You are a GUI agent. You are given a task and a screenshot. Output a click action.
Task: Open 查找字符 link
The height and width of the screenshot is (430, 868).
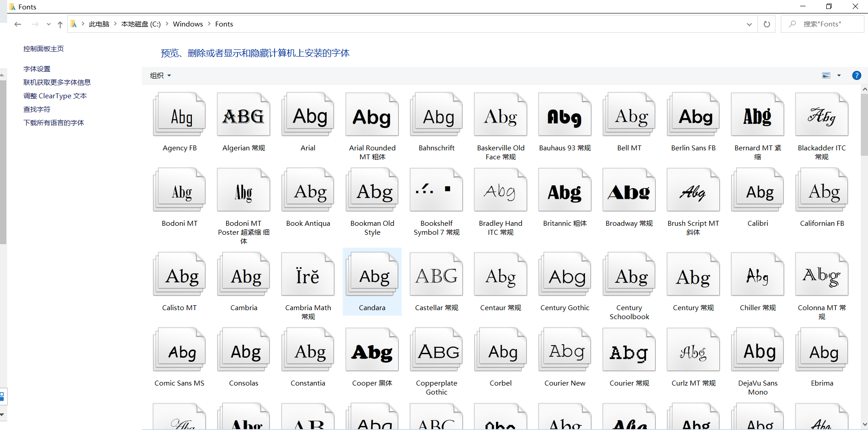click(37, 109)
